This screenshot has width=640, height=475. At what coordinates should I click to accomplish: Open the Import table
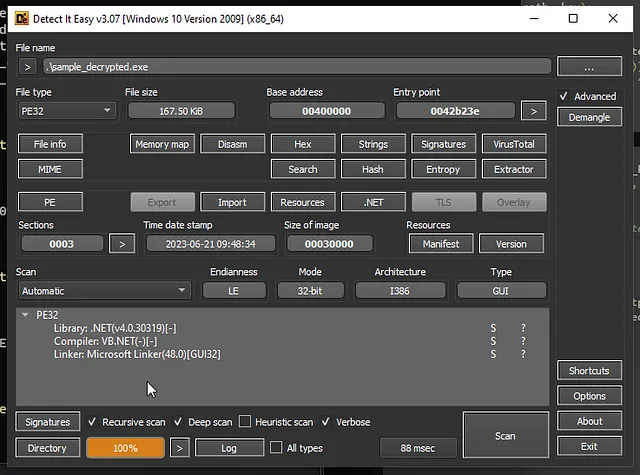(232, 202)
